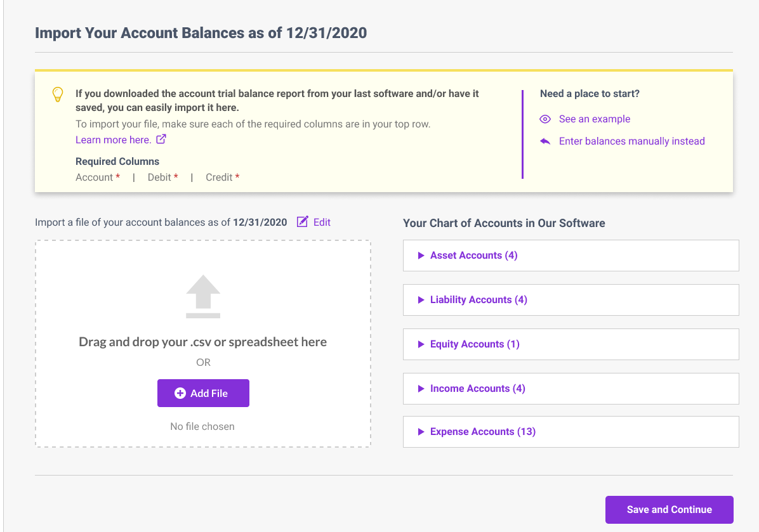Image resolution: width=759 pixels, height=532 pixels.
Task: Click the plus circle icon on Add File
Action: pyautogui.click(x=180, y=393)
